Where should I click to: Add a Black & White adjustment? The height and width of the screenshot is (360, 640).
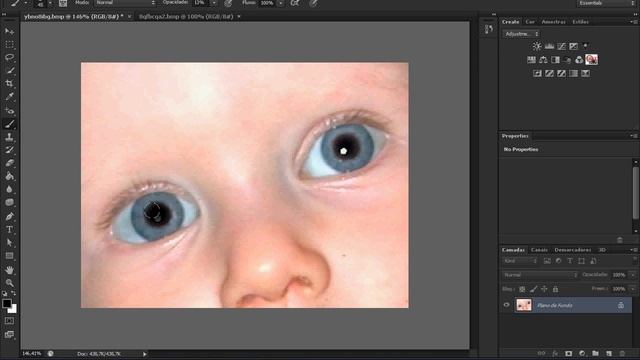tap(556, 60)
